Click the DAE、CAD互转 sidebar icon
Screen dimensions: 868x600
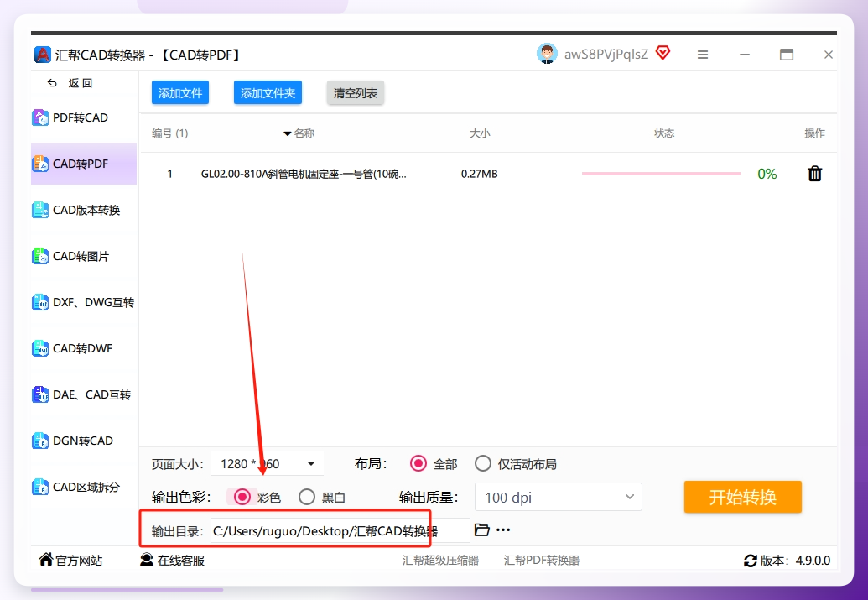pyautogui.click(x=40, y=394)
